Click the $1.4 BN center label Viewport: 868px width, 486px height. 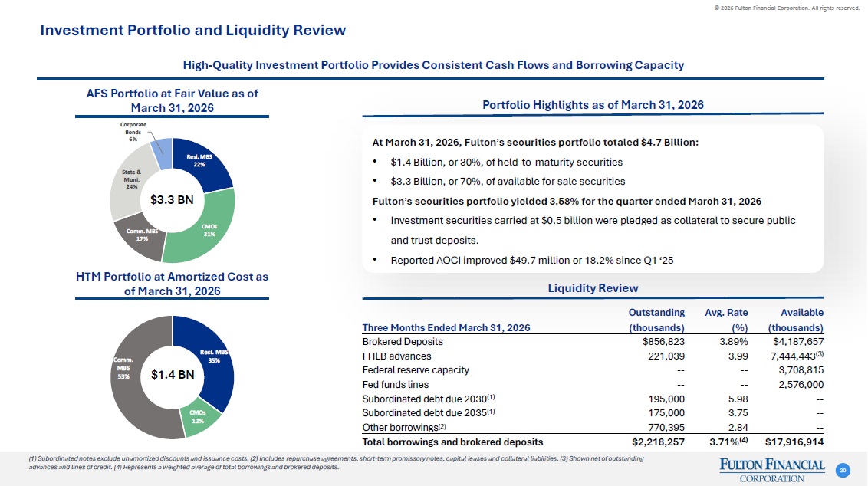(x=173, y=375)
